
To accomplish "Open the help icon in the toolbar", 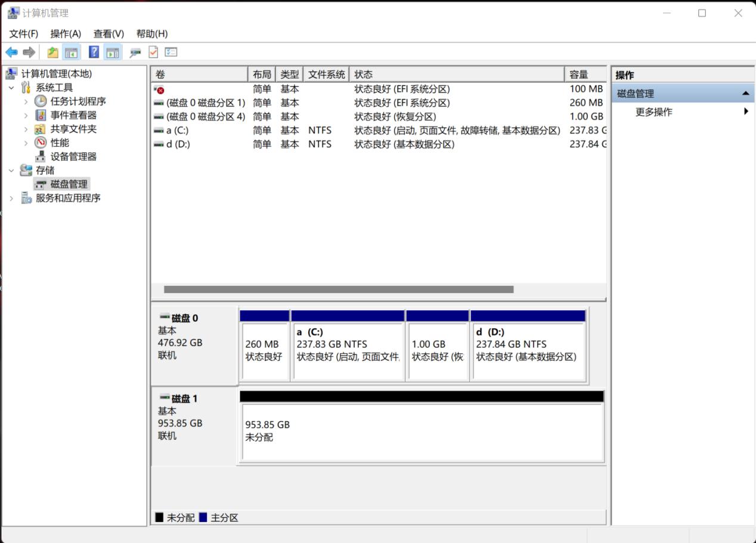I will [x=94, y=52].
